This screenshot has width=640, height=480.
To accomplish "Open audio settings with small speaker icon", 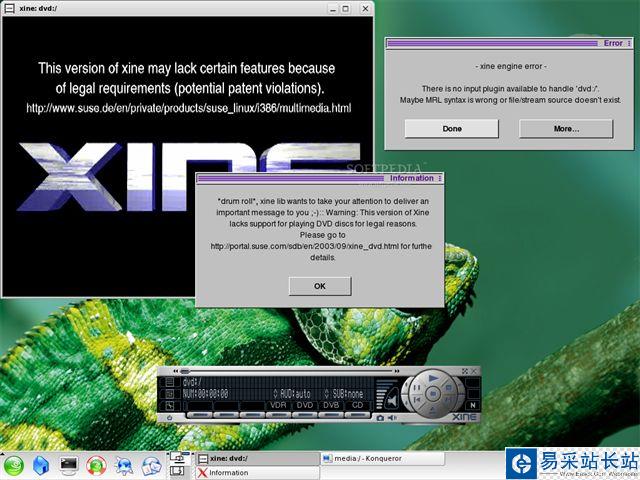I will pyautogui.click(x=392, y=418).
